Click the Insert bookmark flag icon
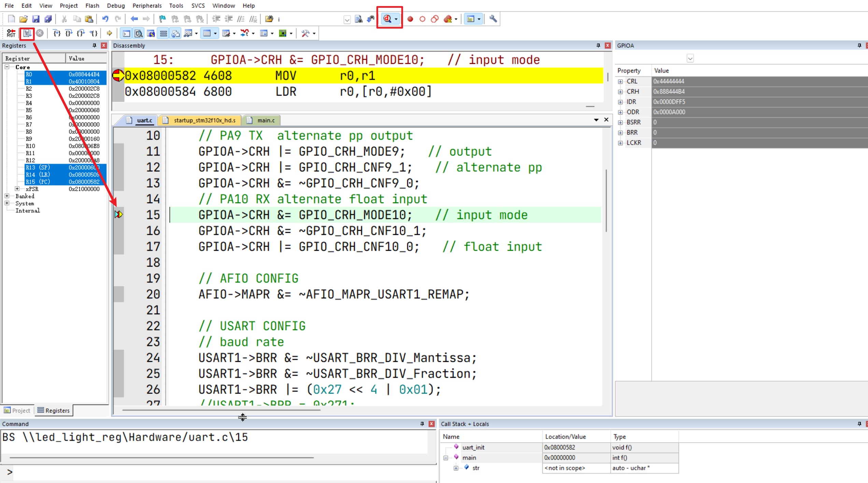The image size is (868, 483). 162,19
